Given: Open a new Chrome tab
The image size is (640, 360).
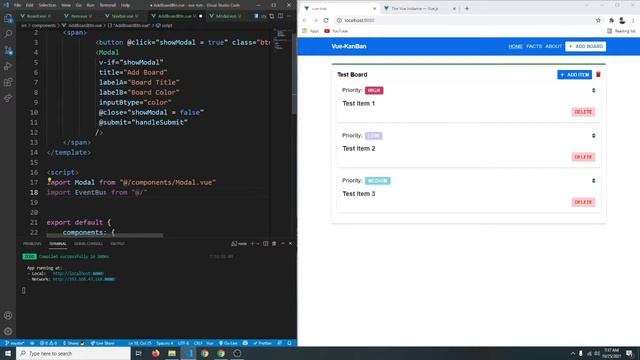Looking at the screenshot, I should coord(467,8).
